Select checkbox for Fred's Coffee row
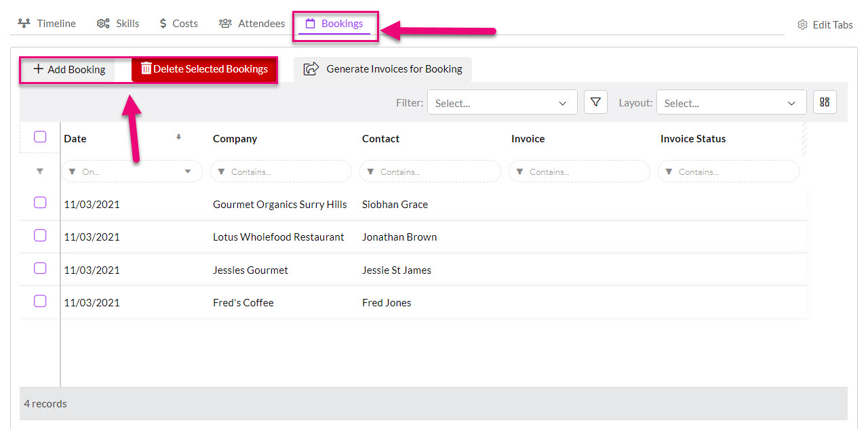Image resolution: width=868 pixels, height=429 pixels. point(40,301)
